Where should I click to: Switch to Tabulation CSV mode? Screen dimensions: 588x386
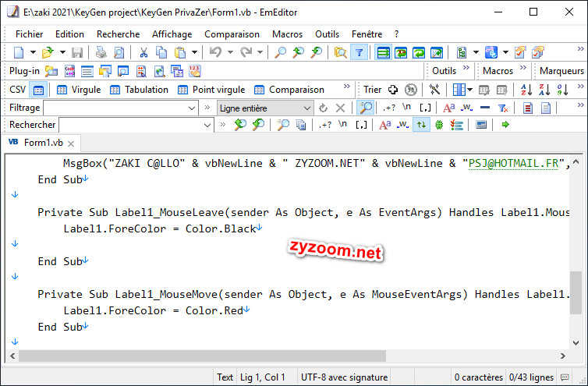139,90
